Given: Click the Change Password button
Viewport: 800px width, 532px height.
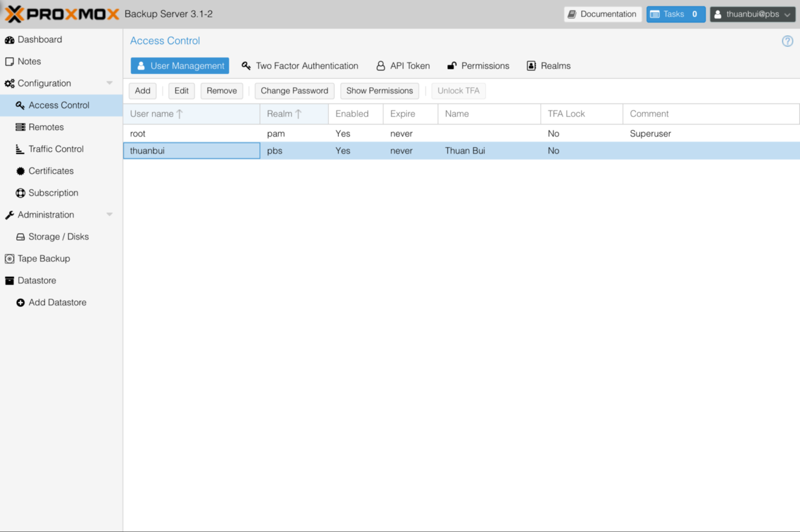Looking at the screenshot, I should tap(294, 91).
